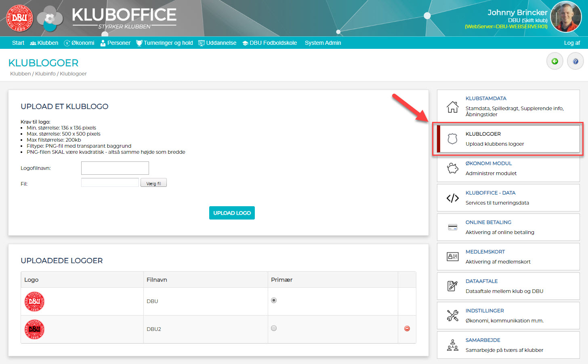Click the credit card Online Betaling icon
This screenshot has width=588, height=364.
[453, 227]
